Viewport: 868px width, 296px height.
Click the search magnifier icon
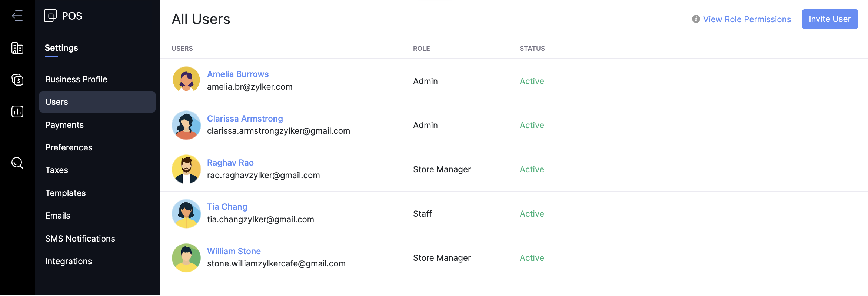[x=17, y=163]
